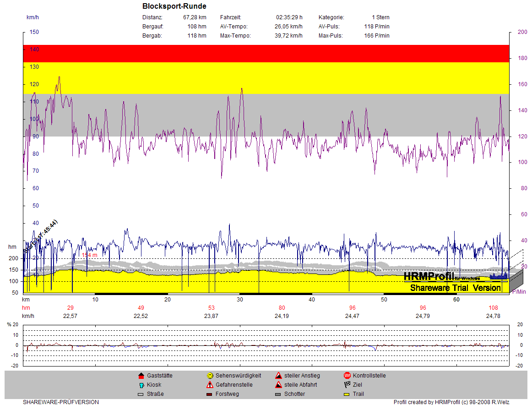This screenshot has width=532, height=405.
Task: Click the Straße white color swatch
Action: [x=141, y=394]
